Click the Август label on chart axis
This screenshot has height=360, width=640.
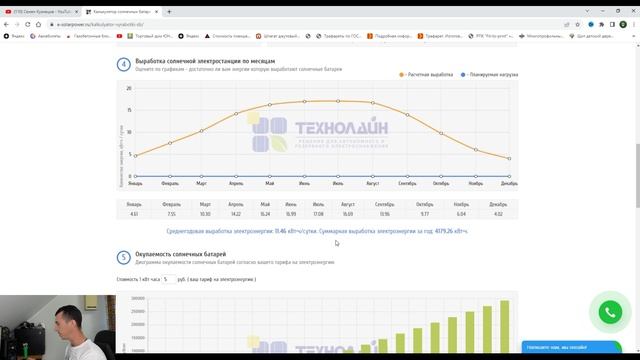[373, 184]
